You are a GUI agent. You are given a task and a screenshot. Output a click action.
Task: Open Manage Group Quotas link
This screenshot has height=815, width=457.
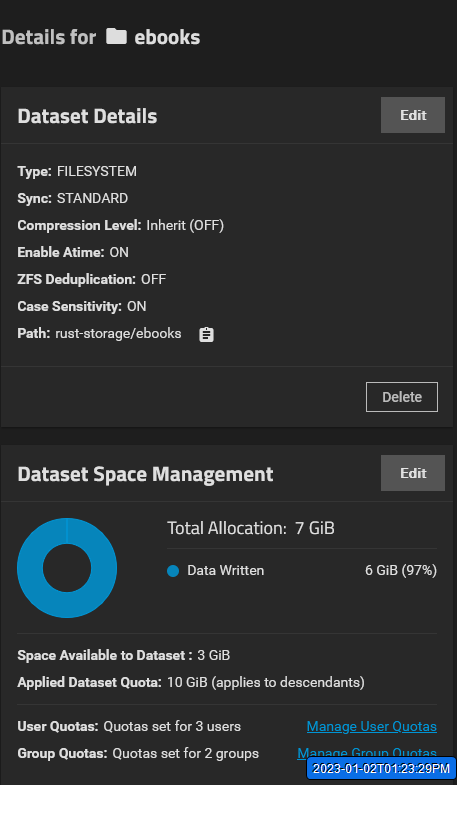pos(367,753)
